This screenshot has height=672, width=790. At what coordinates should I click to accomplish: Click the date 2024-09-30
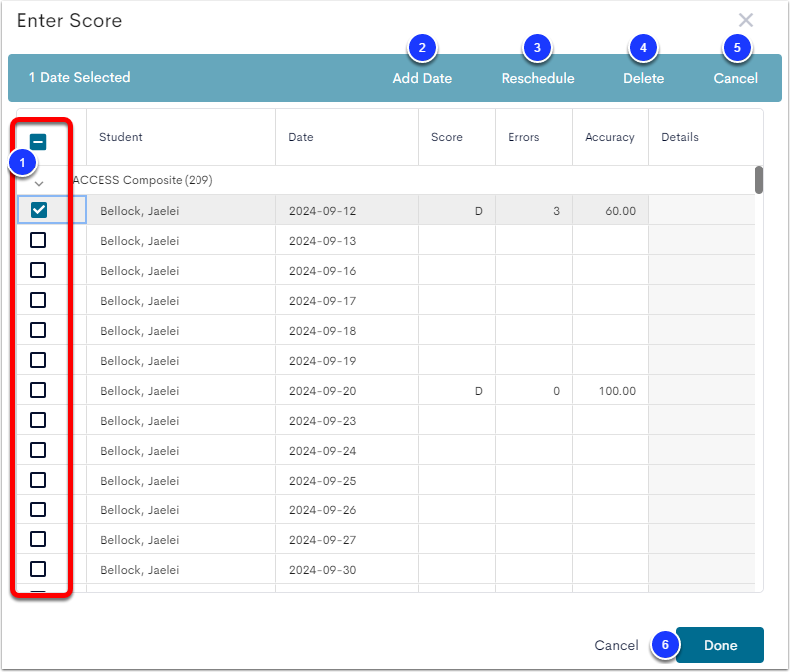[x=322, y=570]
